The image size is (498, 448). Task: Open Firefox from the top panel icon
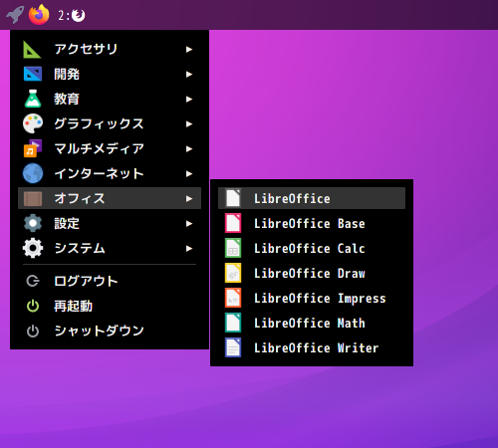click(x=39, y=15)
